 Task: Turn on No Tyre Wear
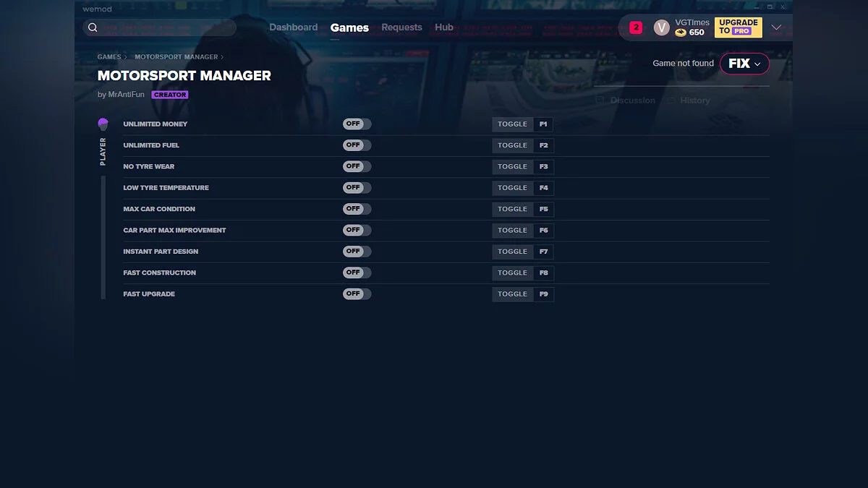[357, 166]
